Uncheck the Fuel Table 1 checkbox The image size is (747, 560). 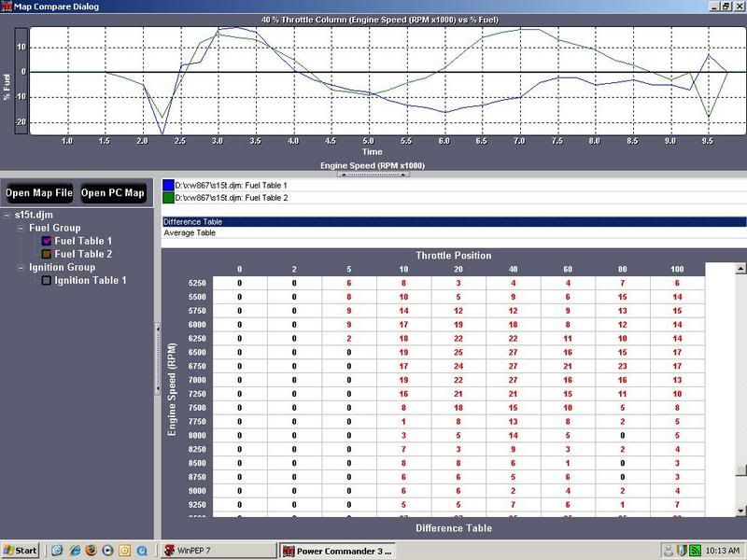tap(46, 241)
